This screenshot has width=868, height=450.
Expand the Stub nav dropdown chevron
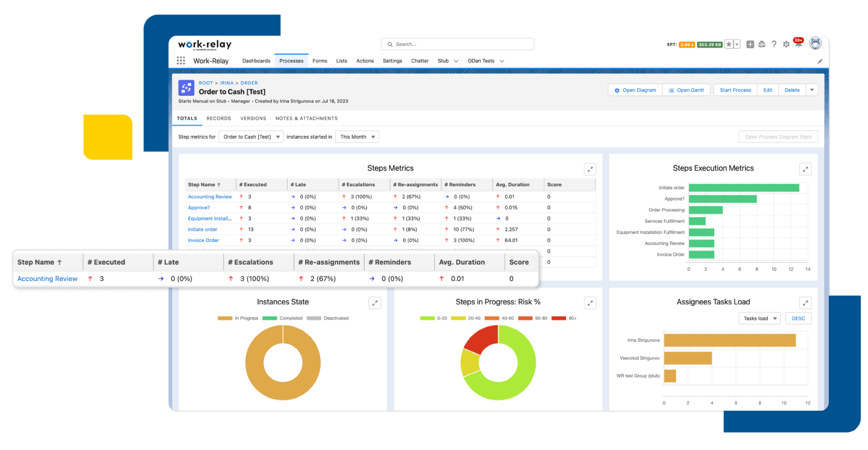[456, 61]
